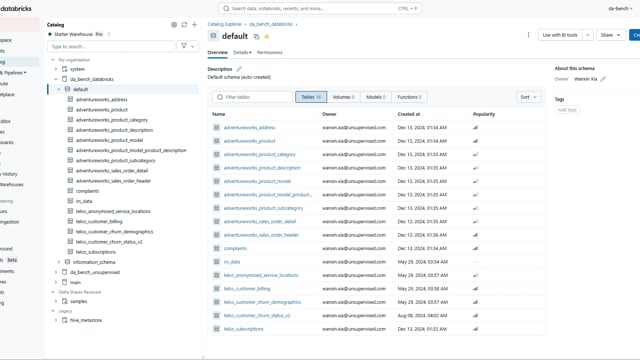This screenshot has width=640, height=360.
Task: Edit the schema owner pencil icon
Action: (x=603, y=79)
